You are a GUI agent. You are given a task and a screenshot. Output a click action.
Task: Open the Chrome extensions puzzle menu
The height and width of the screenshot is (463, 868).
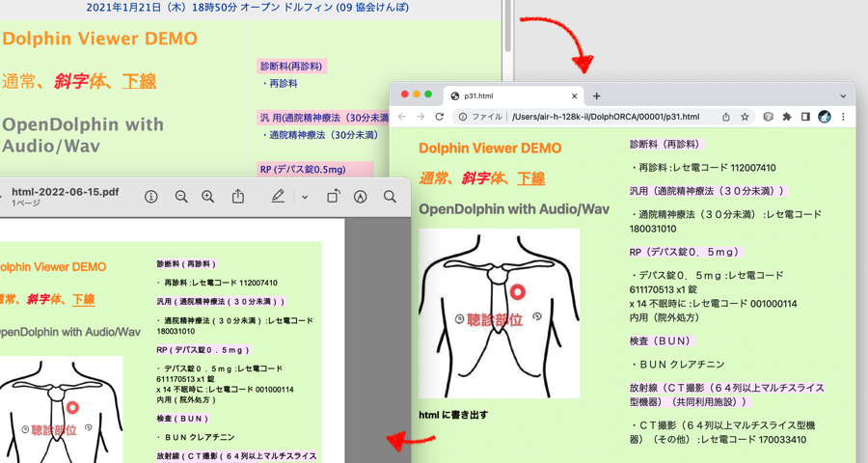coord(787,117)
